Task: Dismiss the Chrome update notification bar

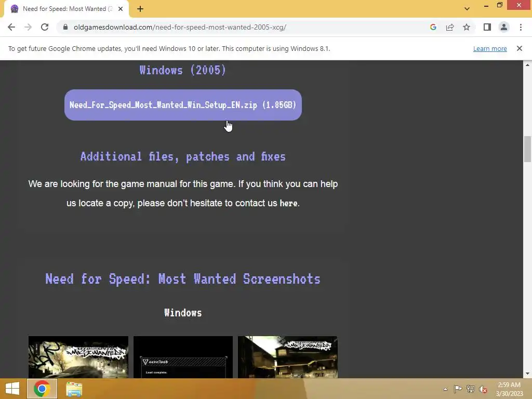Action: 520,48
